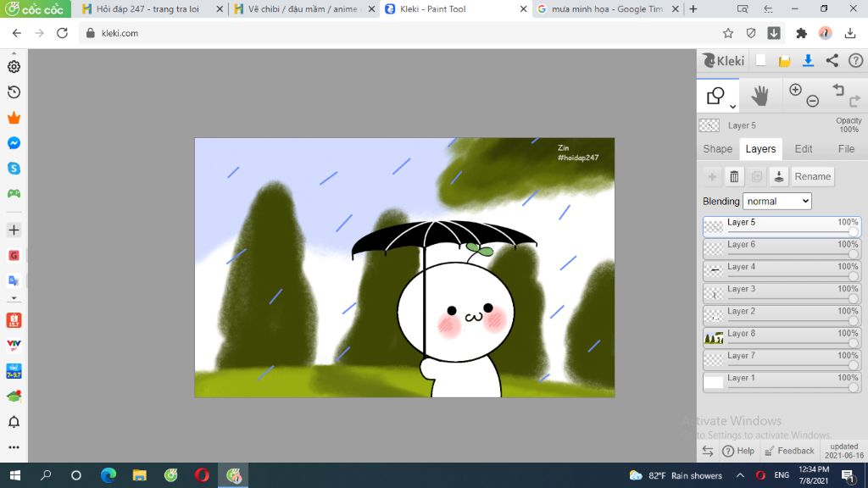Add a new layer

click(712, 176)
